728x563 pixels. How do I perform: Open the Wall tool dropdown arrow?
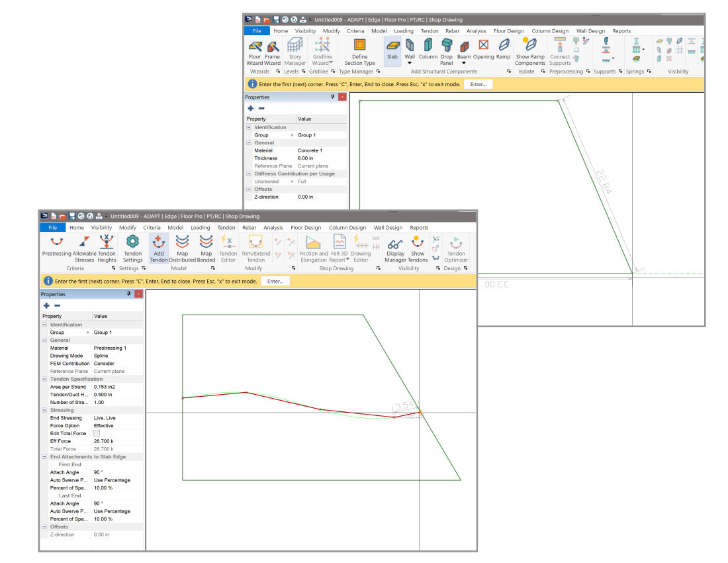coord(410,64)
